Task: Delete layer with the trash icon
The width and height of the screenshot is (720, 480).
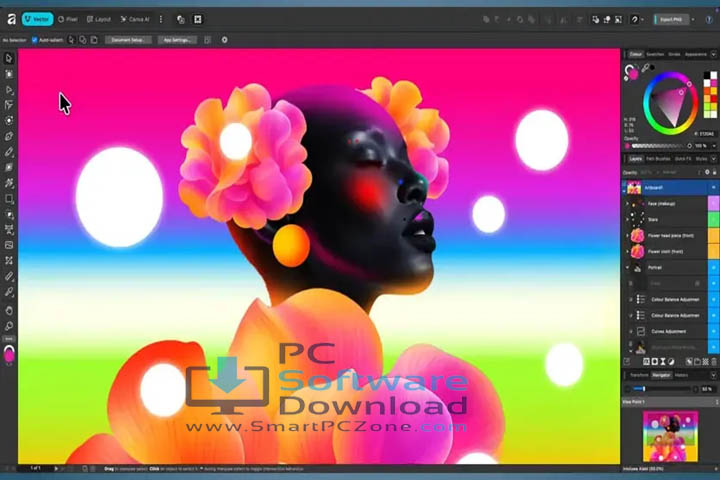Action: [x=714, y=362]
